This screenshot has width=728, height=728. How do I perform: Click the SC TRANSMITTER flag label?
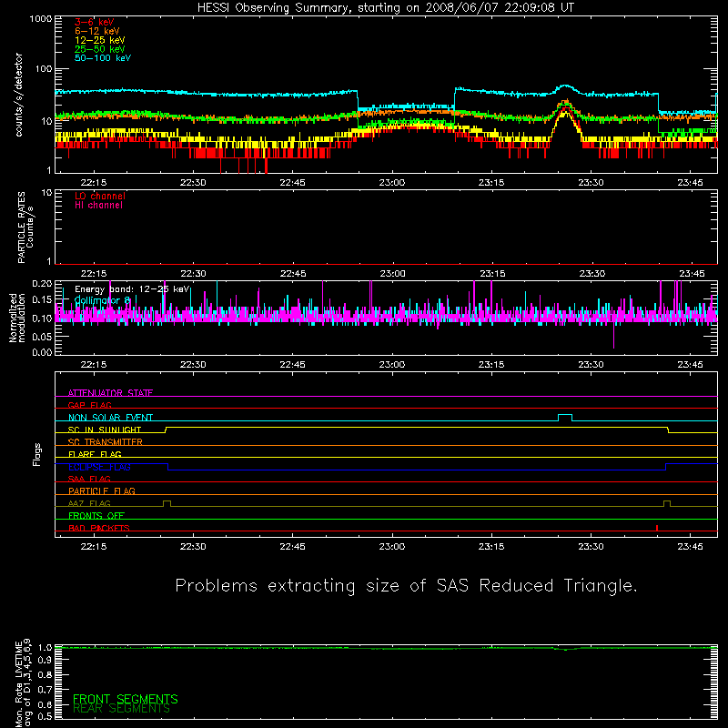coord(105,442)
